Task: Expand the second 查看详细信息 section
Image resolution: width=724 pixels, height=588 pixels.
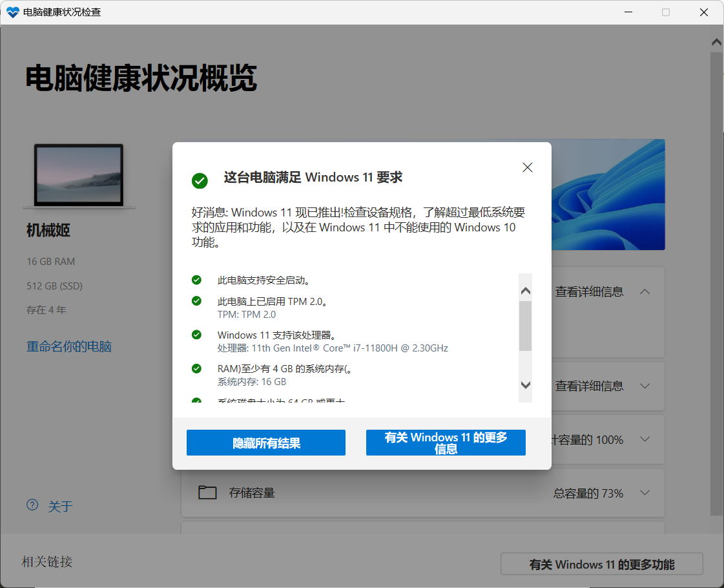Action: click(x=645, y=386)
